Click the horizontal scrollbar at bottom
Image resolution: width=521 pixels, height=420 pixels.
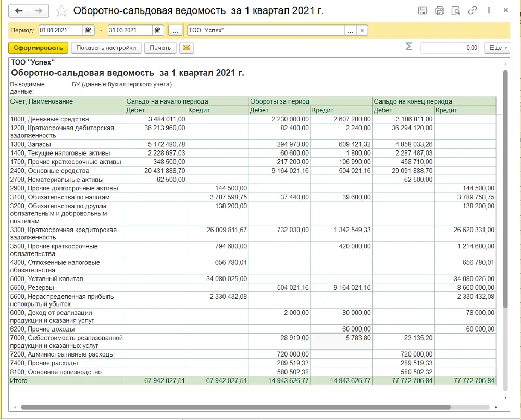click(x=236, y=407)
